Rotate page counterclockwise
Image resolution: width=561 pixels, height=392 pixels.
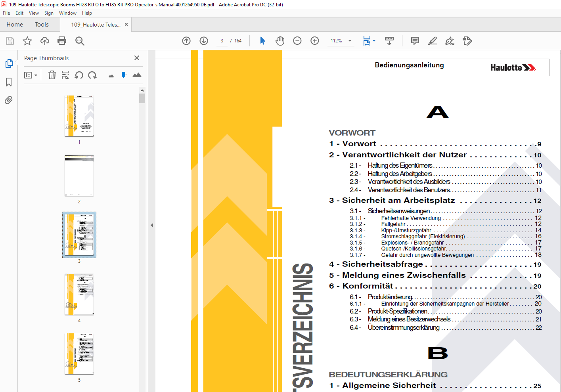point(79,75)
